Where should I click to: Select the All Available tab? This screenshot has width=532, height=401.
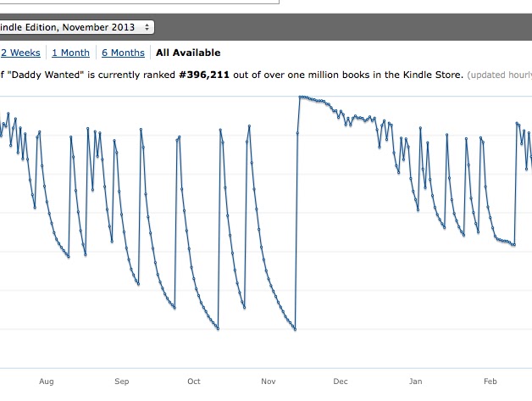[188, 53]
